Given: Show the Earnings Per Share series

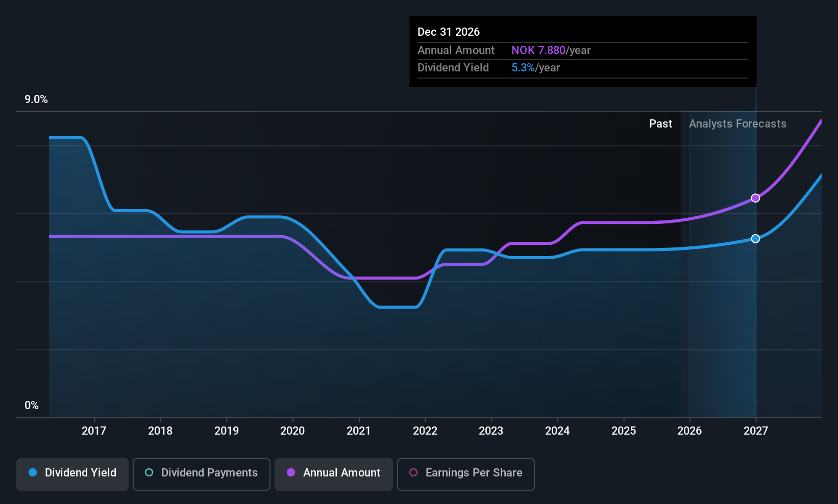Looking at the screenshot, I should point(465,474).
